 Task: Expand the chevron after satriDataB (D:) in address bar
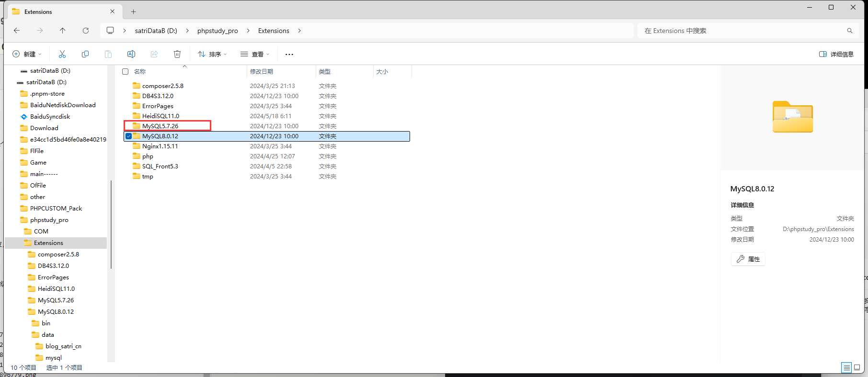pos(187,31)
